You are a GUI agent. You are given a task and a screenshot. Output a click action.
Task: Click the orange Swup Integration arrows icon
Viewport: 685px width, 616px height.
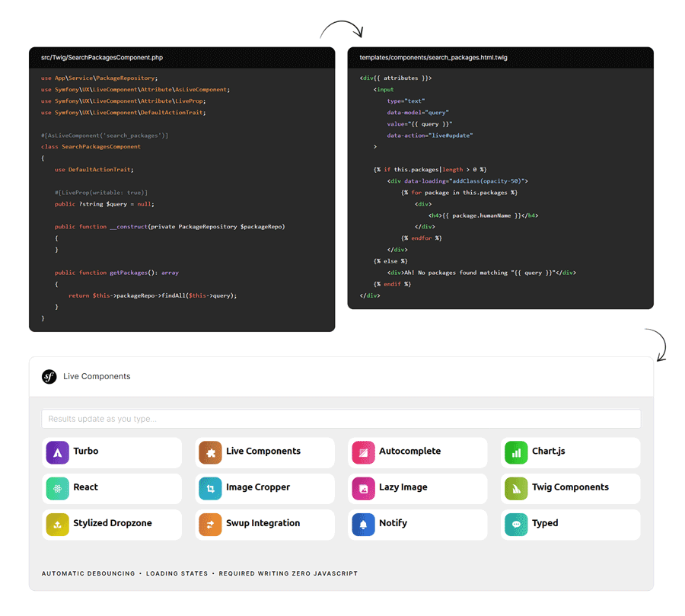point(211,524)
